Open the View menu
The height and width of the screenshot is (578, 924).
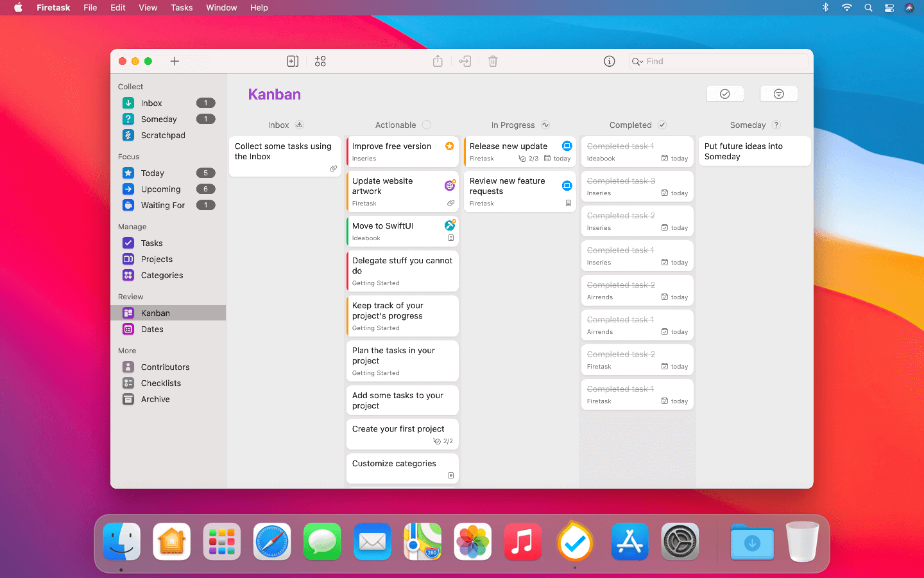pyautogui.click(x=148, y=7)
